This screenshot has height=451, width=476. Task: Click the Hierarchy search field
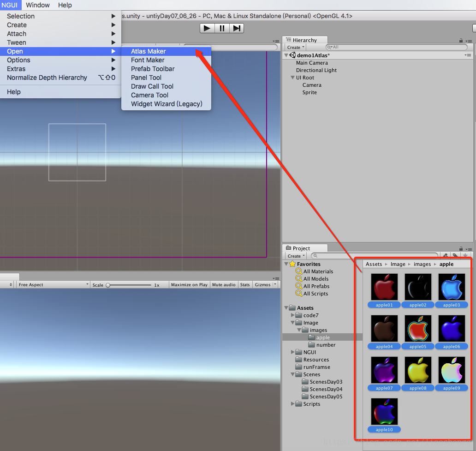(x=397, y=47)
